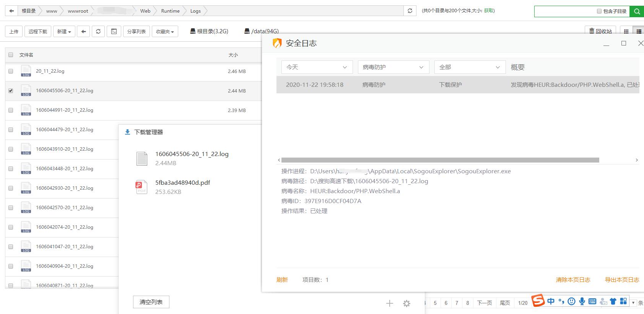Click the file icon of 1606044991-20_11_22.log
Screen dimensions: 644x314
pyautogui.click(x=26, y=110)
